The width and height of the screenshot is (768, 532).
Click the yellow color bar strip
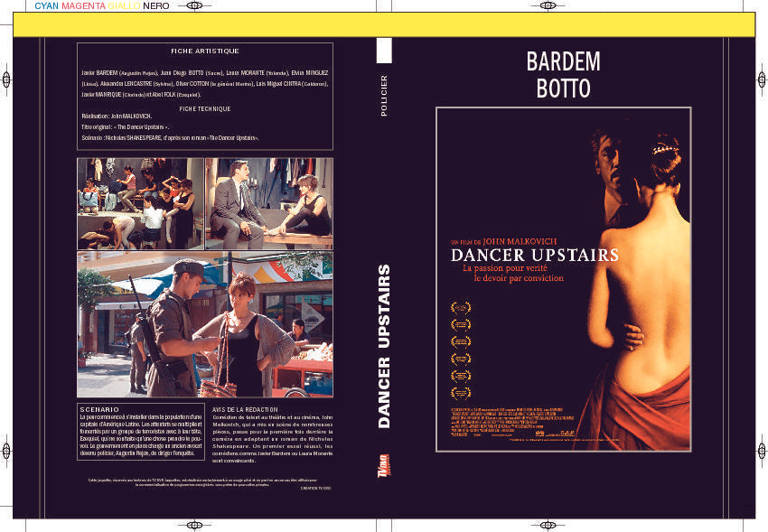384,22
